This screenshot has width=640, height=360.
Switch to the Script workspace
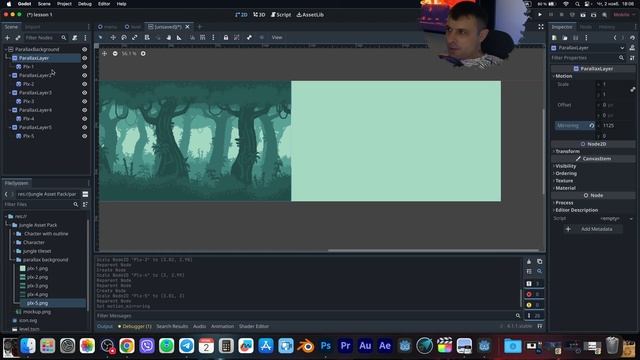point(281,15)
